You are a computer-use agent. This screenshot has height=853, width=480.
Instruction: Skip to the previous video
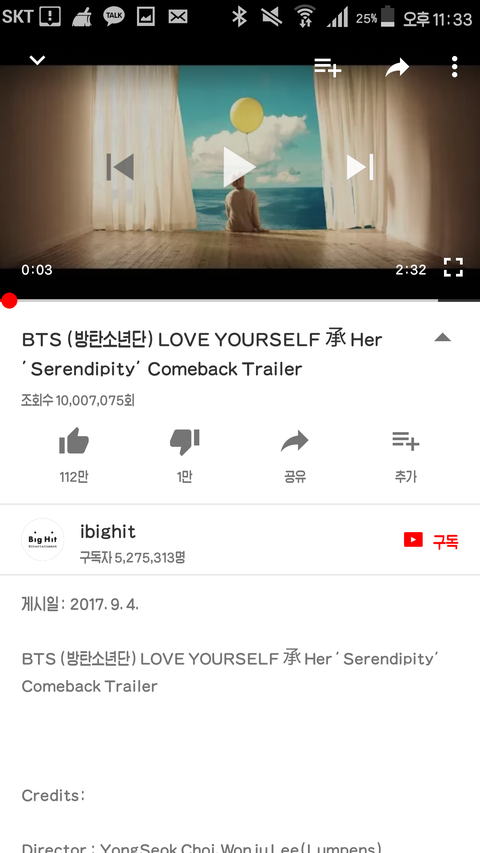tap(120, 167)
